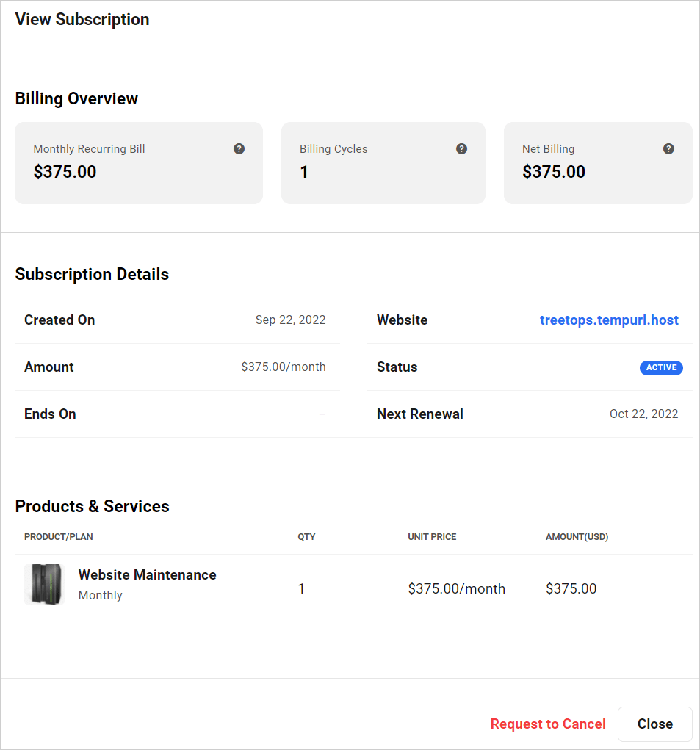
Task: Click the Billing Overview heading
Action: [76, 98]
